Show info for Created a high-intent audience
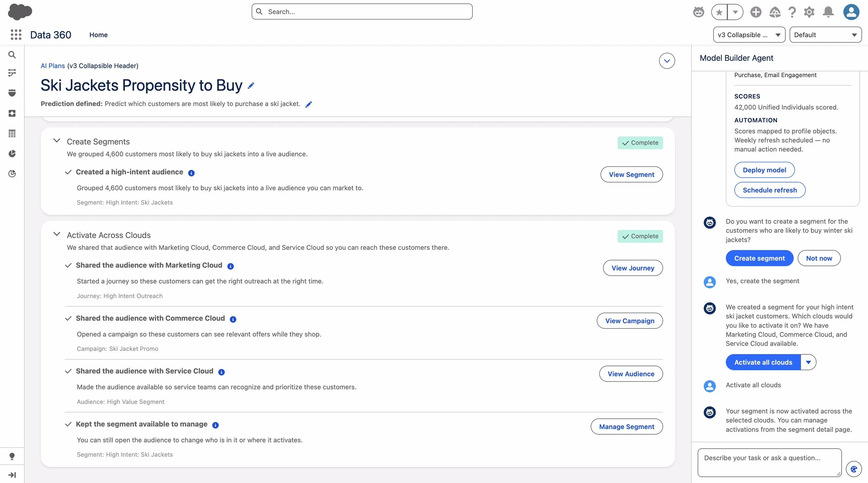Viewport: 868px width, 483px height. (x=191, y=173)
